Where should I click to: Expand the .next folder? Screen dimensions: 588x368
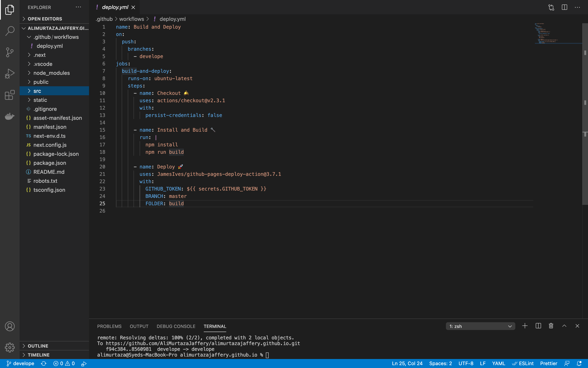pos(55,55)
